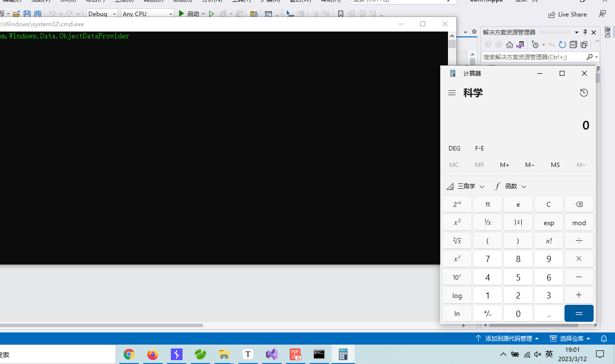The image size is (615, 364).
Task: Click the home icon in Solution Explorer
Action: [509, 45]
